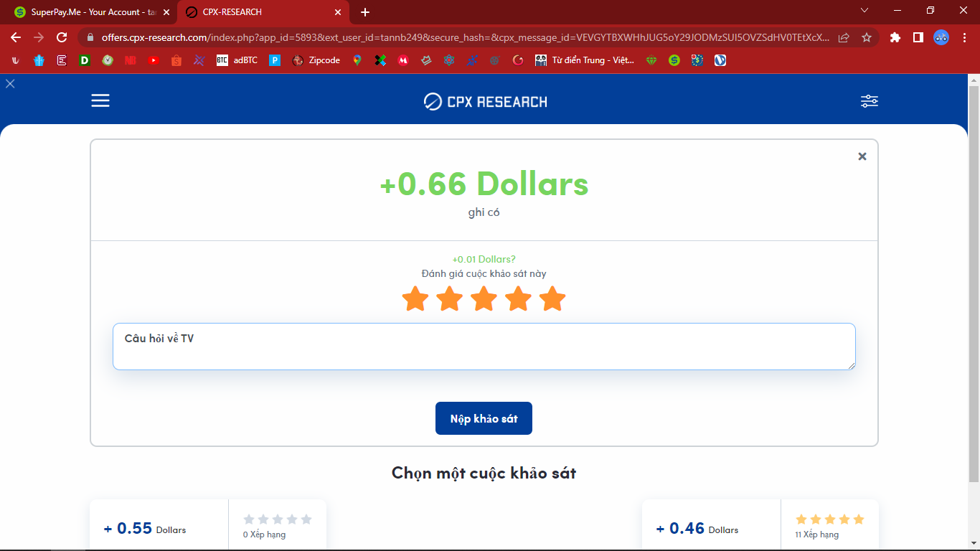The image size is (980, 551).
Task: Click the page vertical scrollbar
Action: tap(974, 283)
